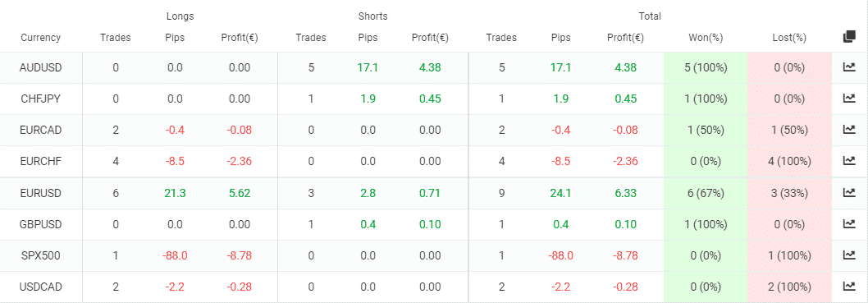
Task: Open the chart icon for EURCAD row
Action: [x=848, y=130]
